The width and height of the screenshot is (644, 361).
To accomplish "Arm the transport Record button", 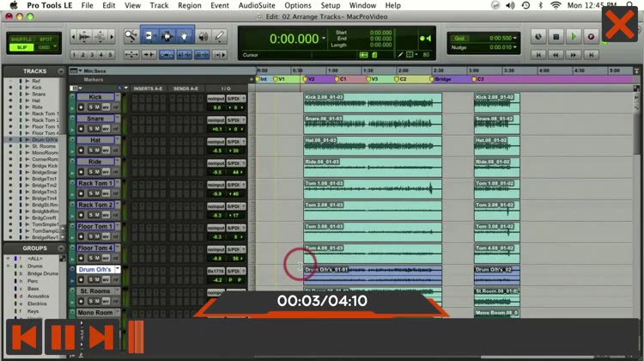I will [x=590, y=36].
